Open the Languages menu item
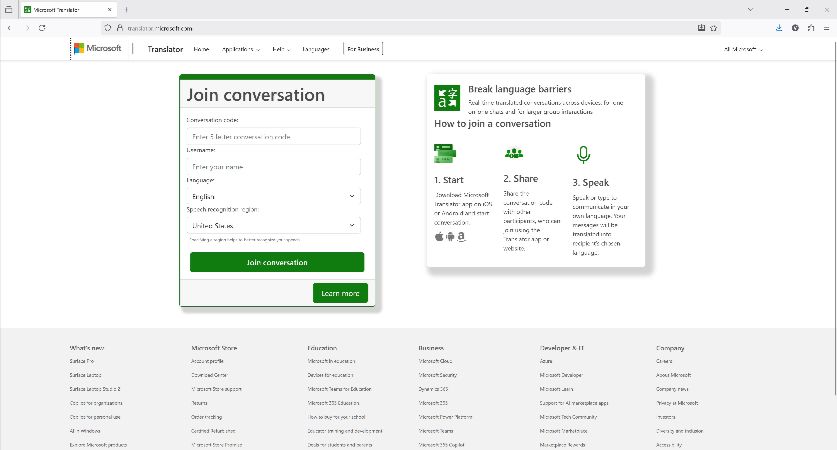The width and height of the screenshot is (837, 450). 316,49
